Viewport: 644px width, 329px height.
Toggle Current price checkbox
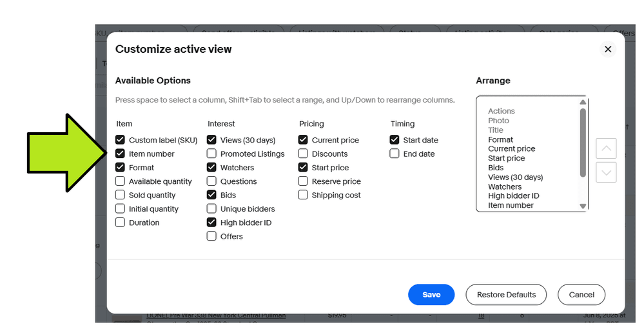(x=303, y=140)
